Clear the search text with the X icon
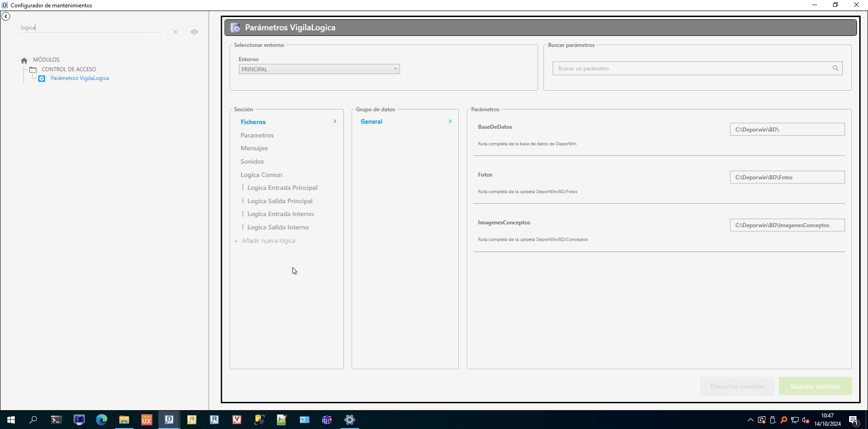 click(175, 32)
